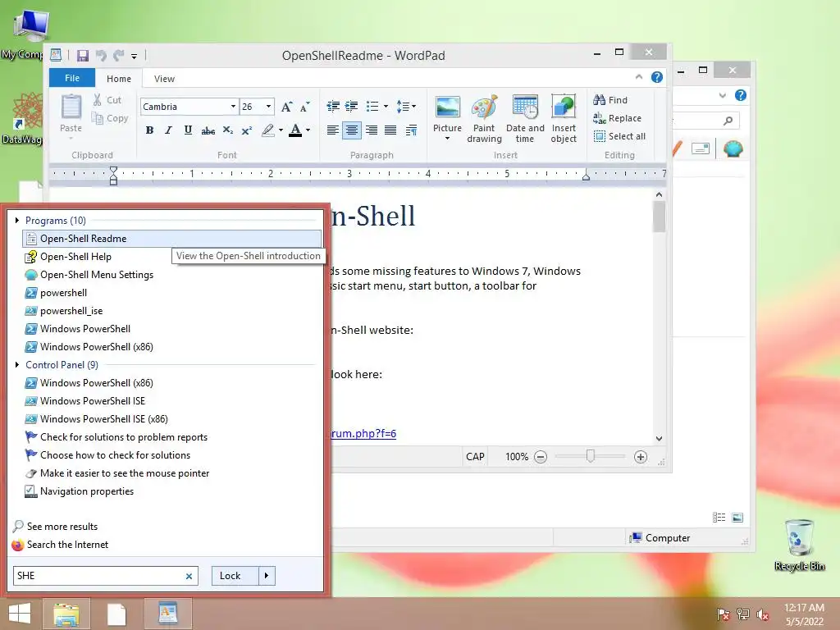Launch powershell_ise from search results
Screen dimensions: 840x630
pos(171,311)
